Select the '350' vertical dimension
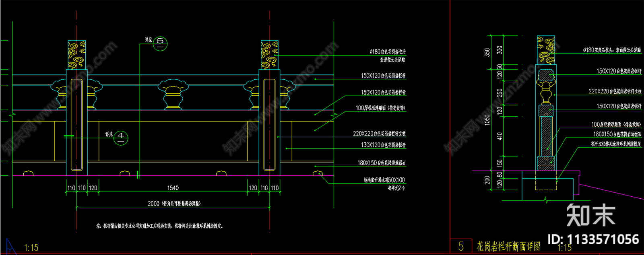644x255 pixels. [487, 52]
